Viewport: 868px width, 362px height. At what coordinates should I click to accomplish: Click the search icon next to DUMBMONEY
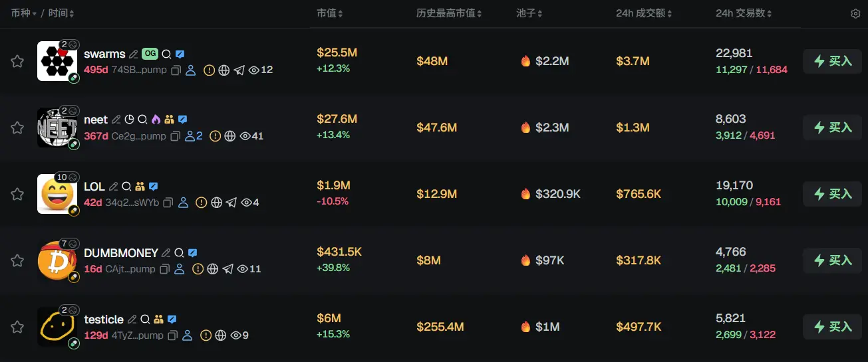pos(179,253)
